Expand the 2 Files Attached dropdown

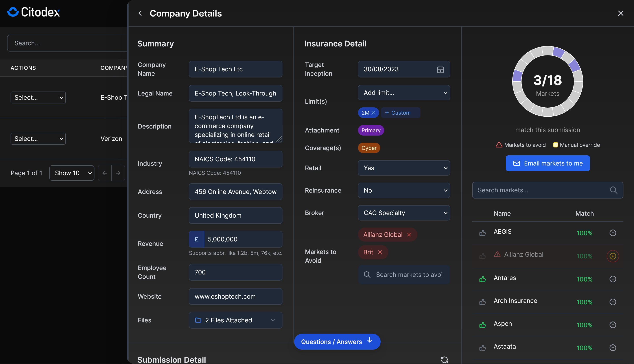point(236,320)
